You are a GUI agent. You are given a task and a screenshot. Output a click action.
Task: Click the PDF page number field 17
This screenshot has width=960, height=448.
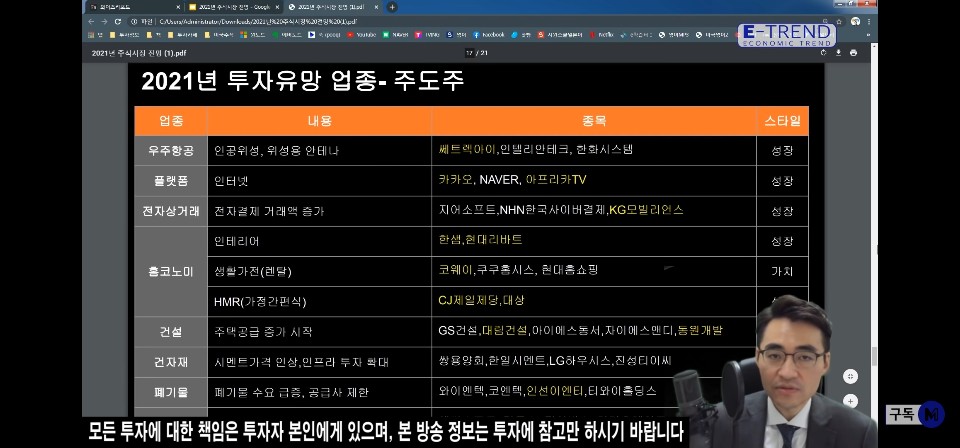(470, 53)
